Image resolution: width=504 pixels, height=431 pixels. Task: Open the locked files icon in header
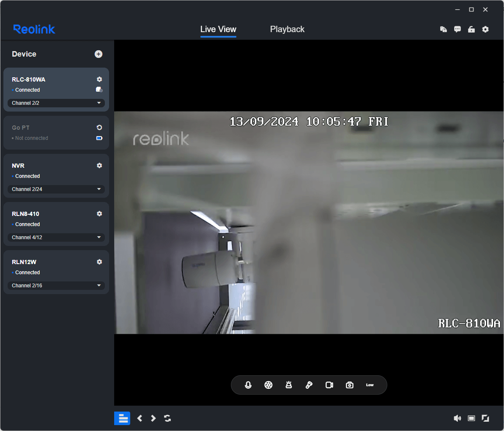[x=443, y=29]
